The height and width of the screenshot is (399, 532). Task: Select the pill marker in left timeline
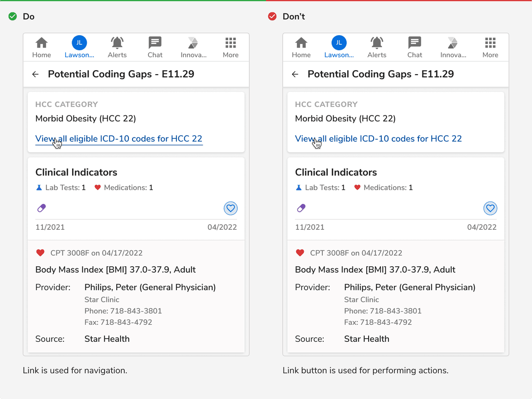pyautogui.click(x=42, y=208)
